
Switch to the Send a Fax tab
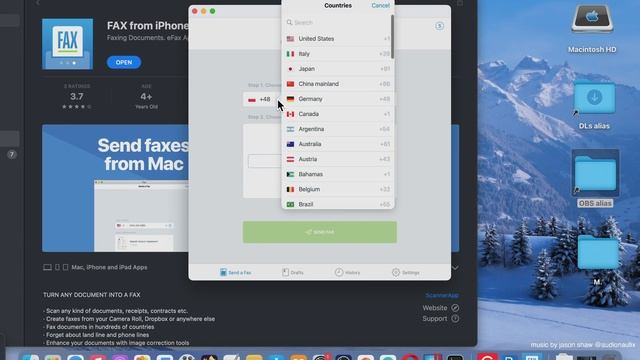pos(236,272)
